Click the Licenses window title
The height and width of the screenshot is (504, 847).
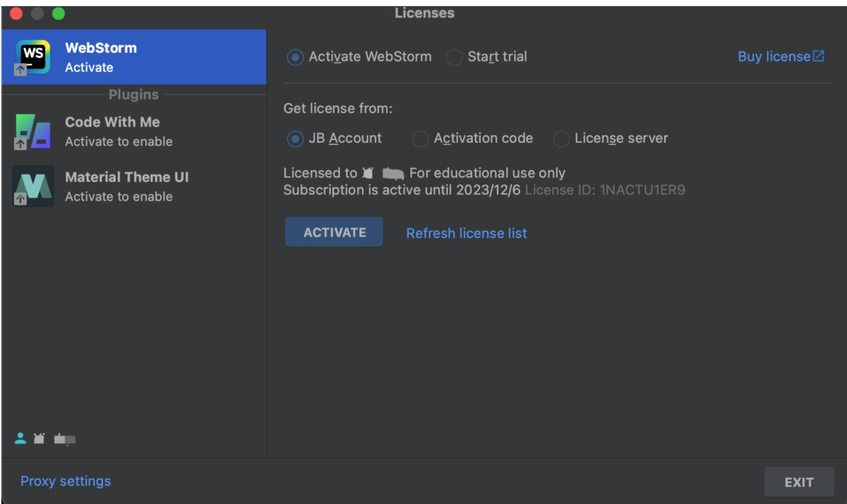424,13
